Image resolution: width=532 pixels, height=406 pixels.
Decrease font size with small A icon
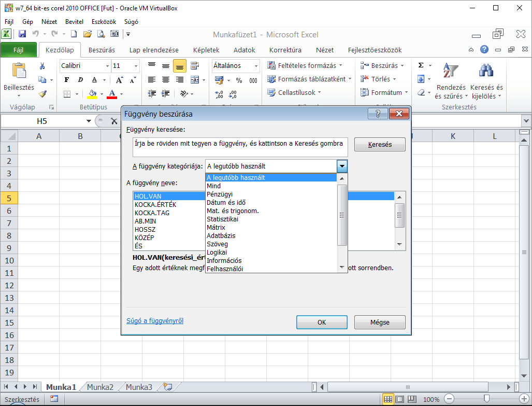pyautogui.click(x=133, y=80)
